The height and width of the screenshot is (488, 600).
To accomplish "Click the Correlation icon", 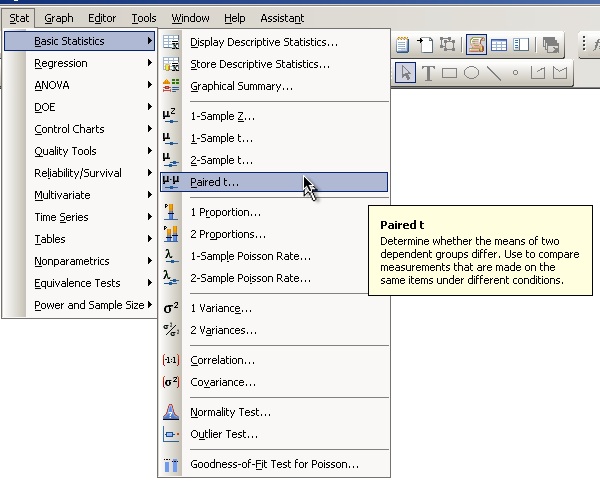I will [171, 360].
